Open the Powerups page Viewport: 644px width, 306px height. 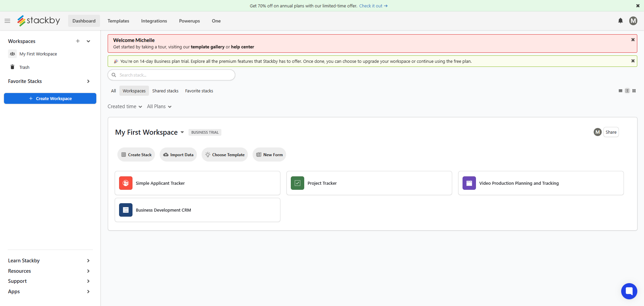[x=190, y=21]
